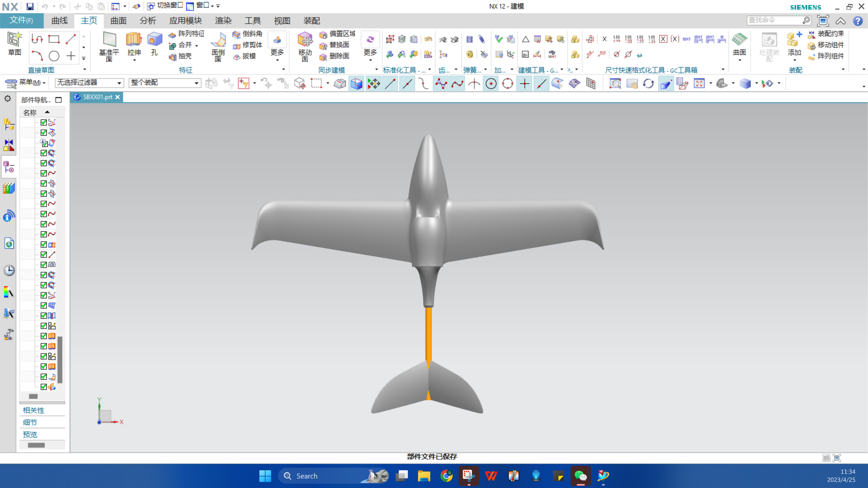This screenshot has height=488, width=868.
Task: Open the Entire Assembly (整个装配) scope dropdown
Action: pyautogui.click(x=165, y=83)
